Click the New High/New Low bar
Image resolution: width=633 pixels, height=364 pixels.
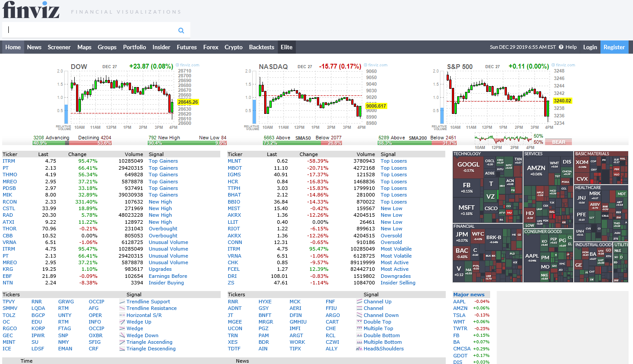[187, 143]
